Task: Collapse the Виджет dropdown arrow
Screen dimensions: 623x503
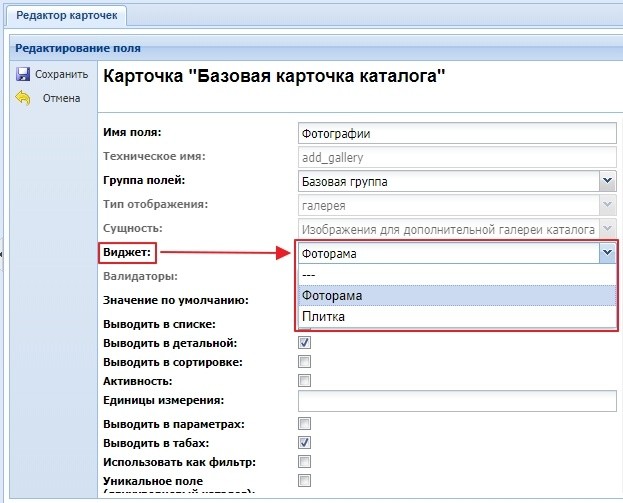Action: [607, 254]
